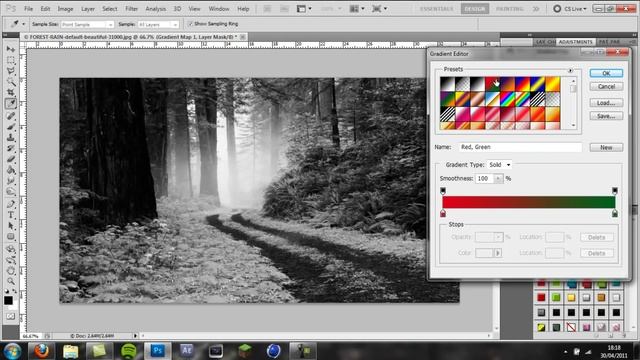Click the New gradient button
Screen dimensions: 640x360
[606, 147]
